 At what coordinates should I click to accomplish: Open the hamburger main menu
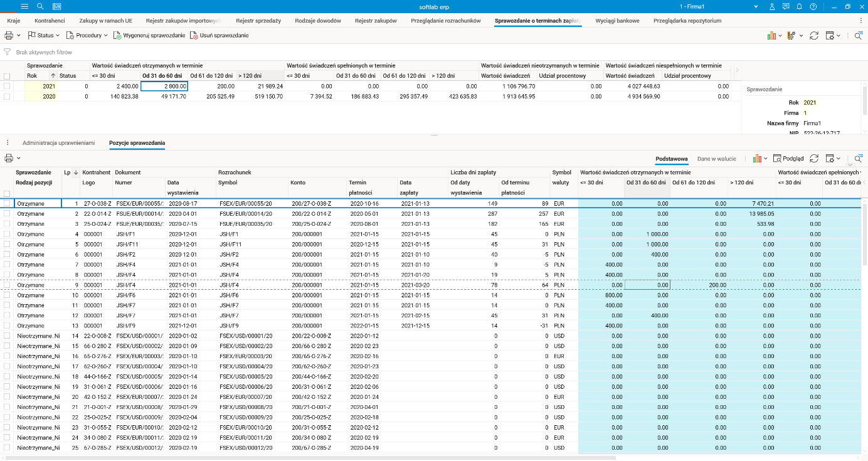point(25,6)
